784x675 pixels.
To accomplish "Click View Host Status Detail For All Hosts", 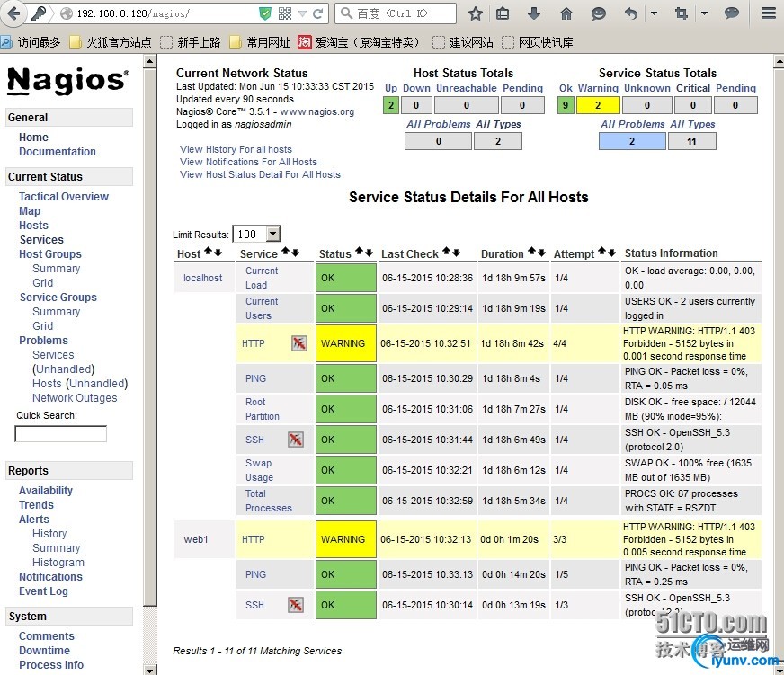I will pos(260,174).
